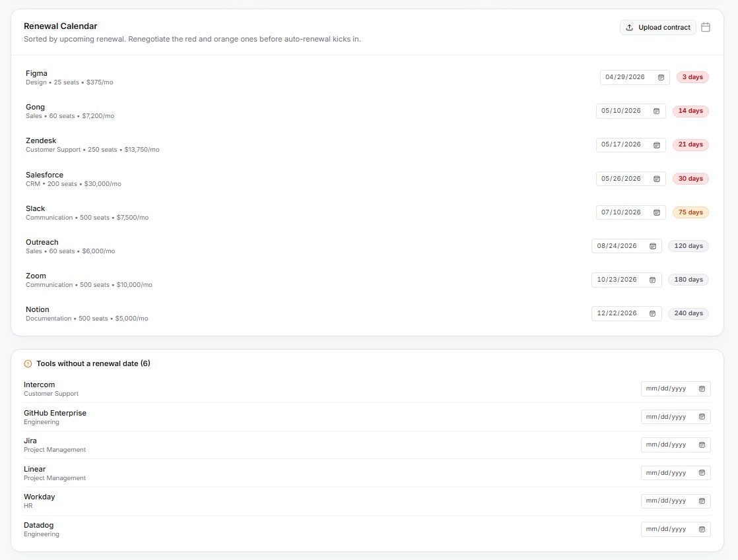
Task: Edit Gong renewal date 05/10/2026
Action: (630, 111)
